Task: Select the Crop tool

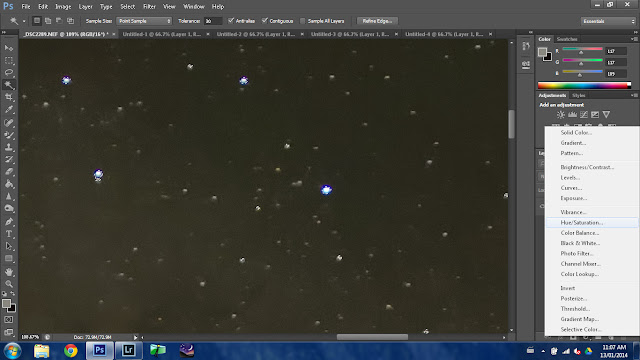Action: point(9,97)
